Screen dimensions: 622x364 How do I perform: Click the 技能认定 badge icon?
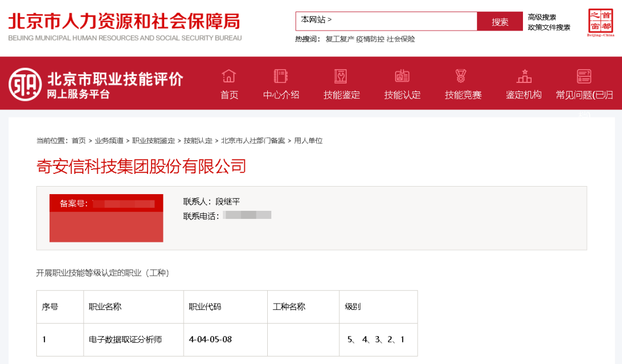pyautogui.click(x=402, y=76)
